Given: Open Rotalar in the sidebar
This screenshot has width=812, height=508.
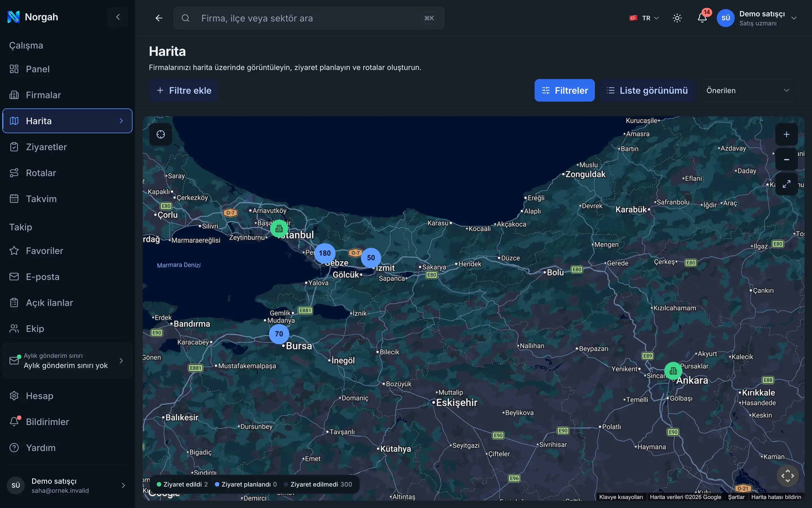Looking at the screenshot, I should pyautogui.click(x=67, y=173).
